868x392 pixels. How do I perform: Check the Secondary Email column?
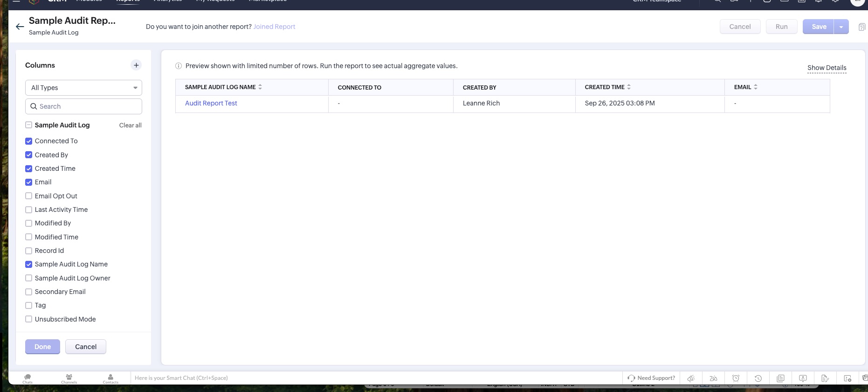[28, 292]
